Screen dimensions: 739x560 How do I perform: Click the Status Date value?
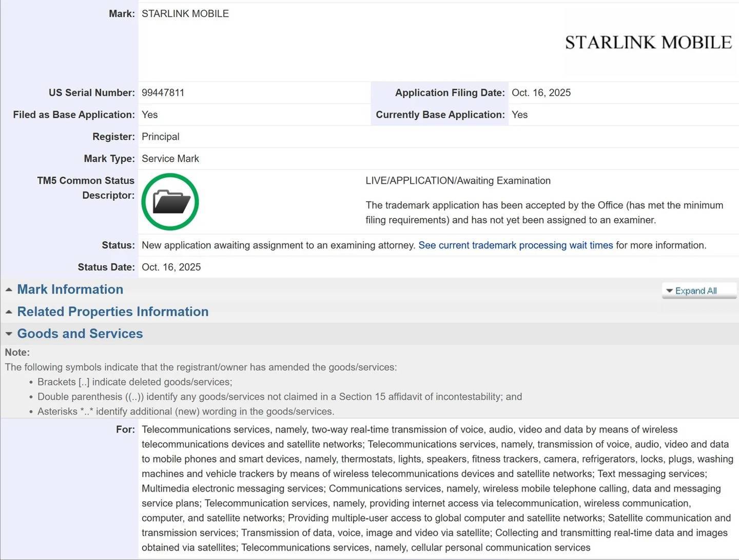[x=171, y=267]
